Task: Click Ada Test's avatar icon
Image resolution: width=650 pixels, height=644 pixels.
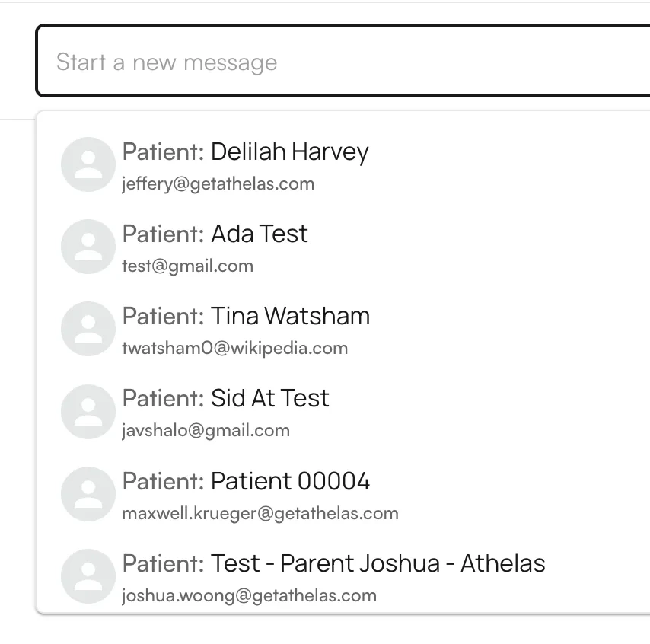Action: [x=88, y=247]
